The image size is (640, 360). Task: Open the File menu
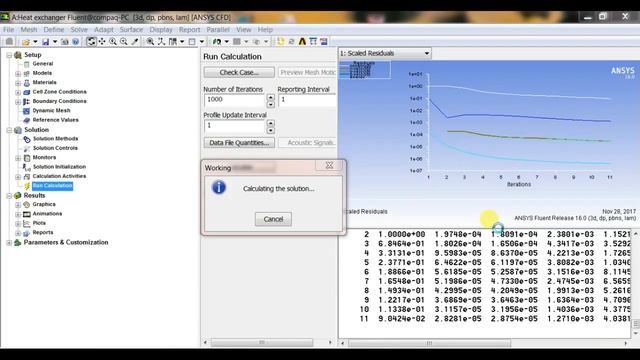[x=9, y=30]
